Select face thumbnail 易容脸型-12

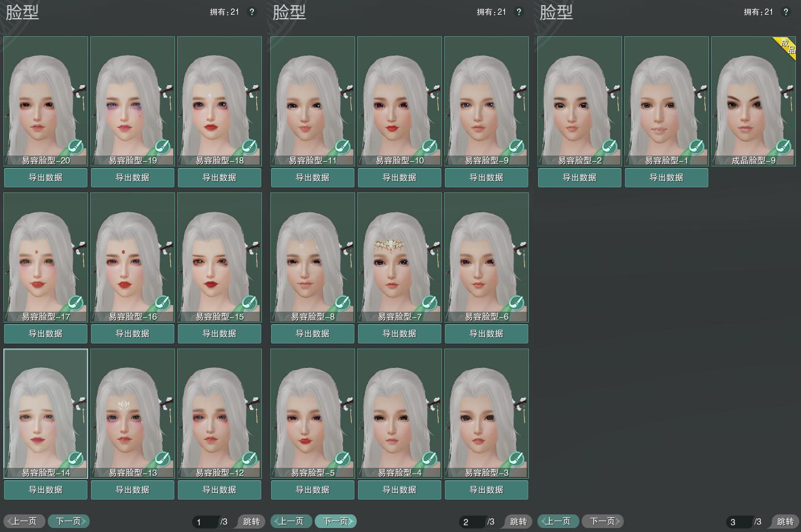point(219,413)
